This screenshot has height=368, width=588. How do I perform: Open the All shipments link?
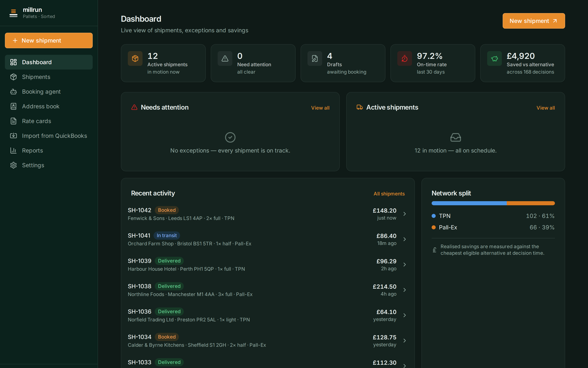389,194
